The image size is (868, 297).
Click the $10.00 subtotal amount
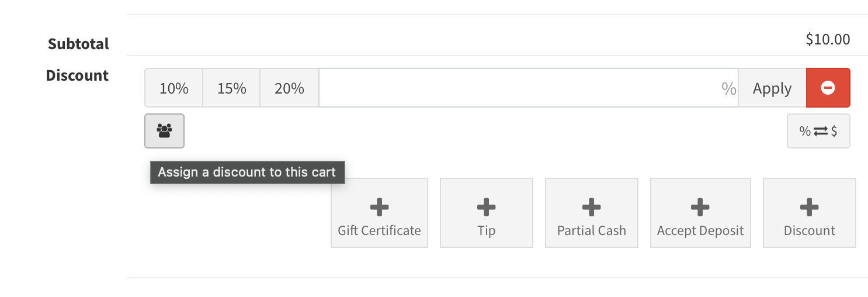pyautogui.click(x=827, y=39)
